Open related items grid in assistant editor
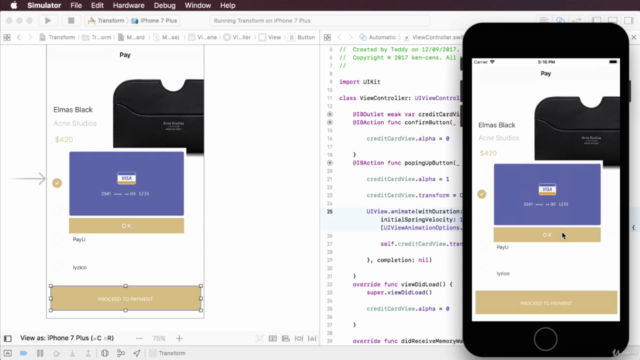 pyautogui.click(x=327, y=37)
